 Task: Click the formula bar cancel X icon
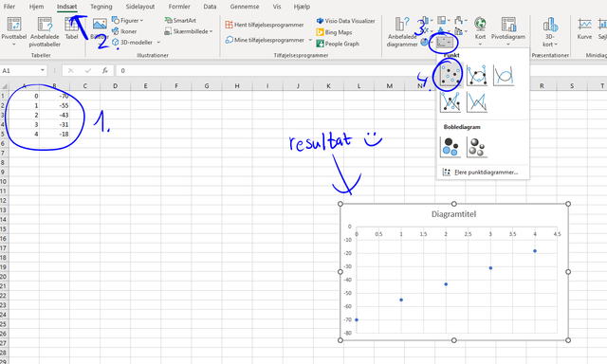click(x=70, y=70)
